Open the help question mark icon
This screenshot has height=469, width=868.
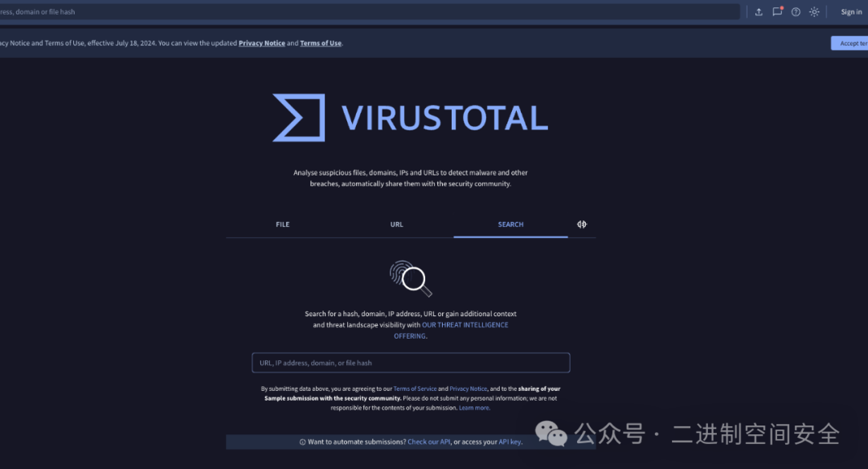796,11
